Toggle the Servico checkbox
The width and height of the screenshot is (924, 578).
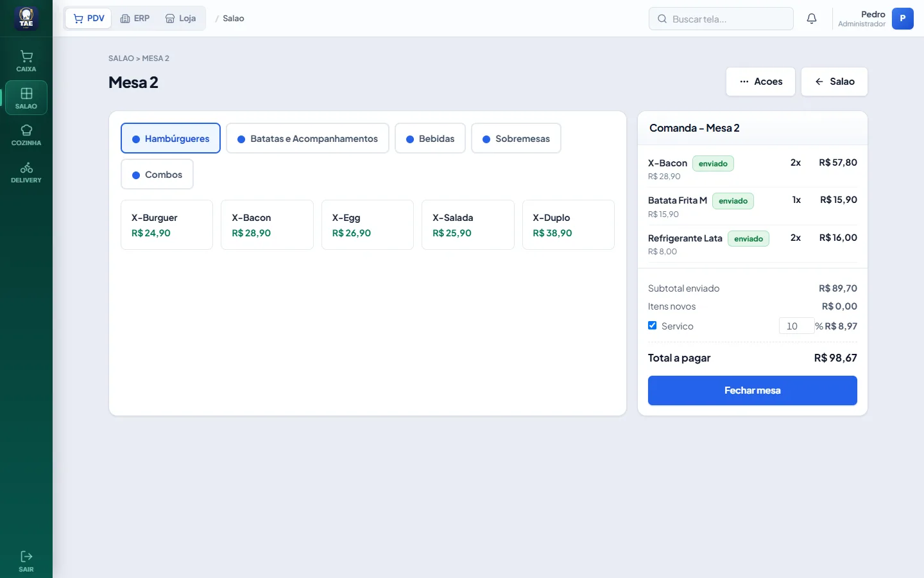click(653, 326)
